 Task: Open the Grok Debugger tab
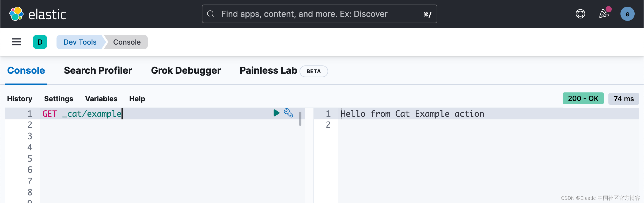pos(186,70)
